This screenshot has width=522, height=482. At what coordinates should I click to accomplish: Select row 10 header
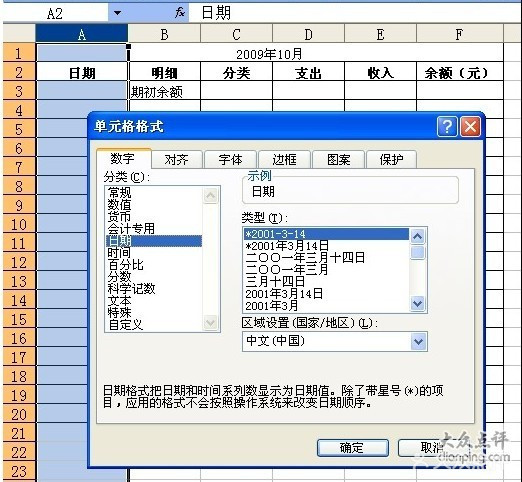point(19,224)
